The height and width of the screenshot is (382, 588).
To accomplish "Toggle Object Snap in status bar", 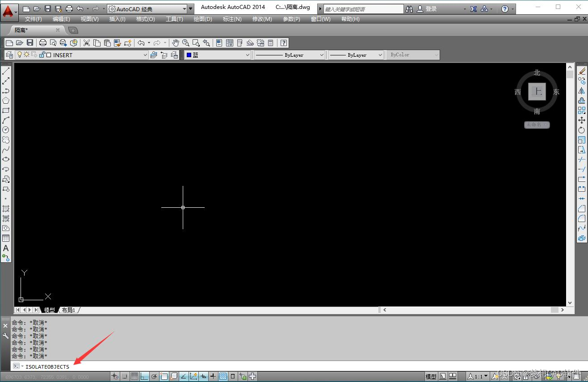I will [164, 377].
